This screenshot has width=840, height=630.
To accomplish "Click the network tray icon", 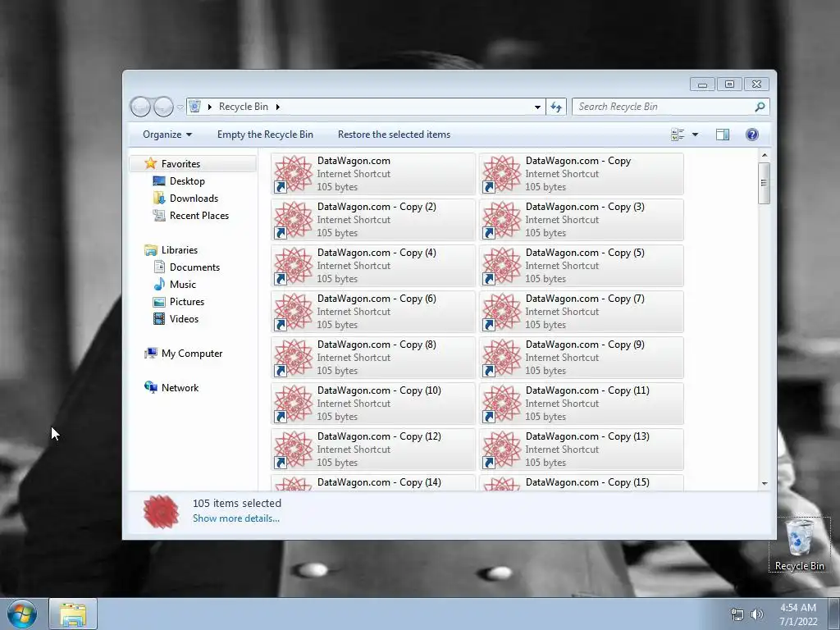I will point(737,614).
